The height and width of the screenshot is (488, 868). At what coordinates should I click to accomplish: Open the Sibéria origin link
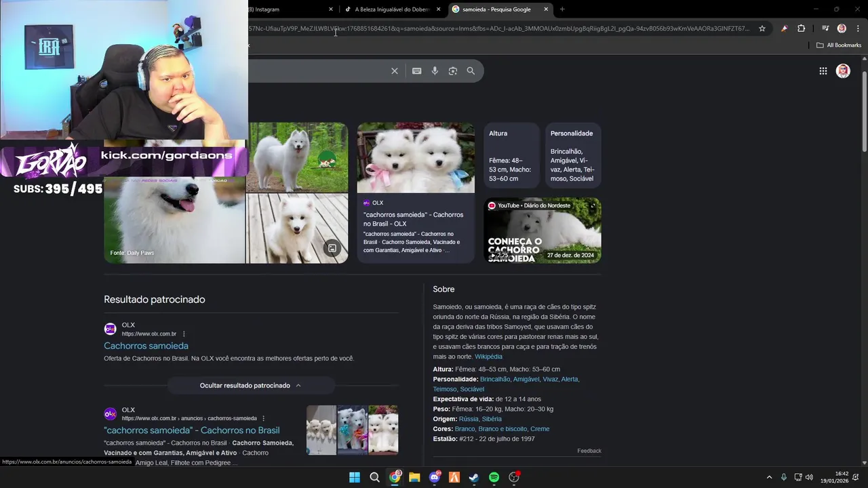coord(492,419)
